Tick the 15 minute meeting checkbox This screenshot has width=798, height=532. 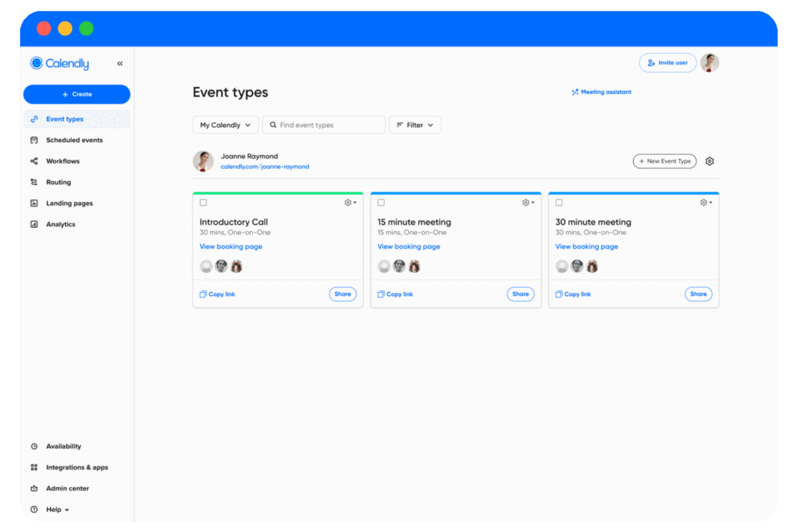(x=381, y=203)
